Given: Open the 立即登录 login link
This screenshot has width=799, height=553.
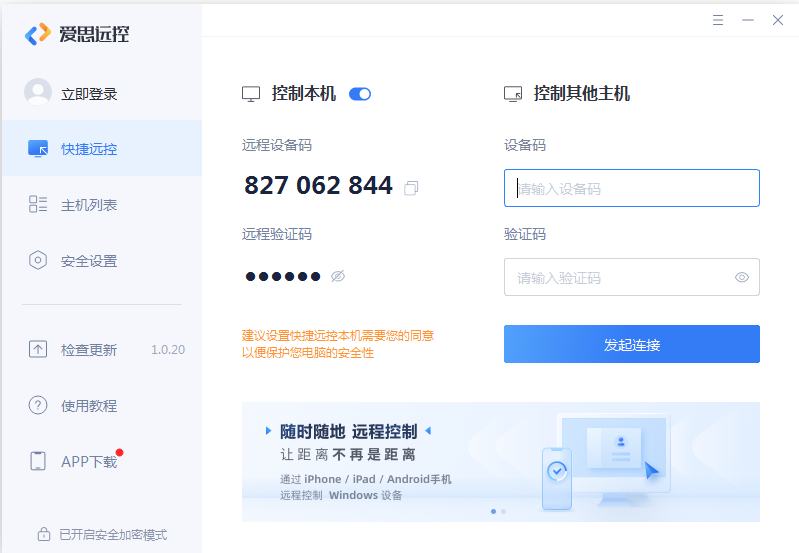Looking at the screenshot, I should [89, 94].
